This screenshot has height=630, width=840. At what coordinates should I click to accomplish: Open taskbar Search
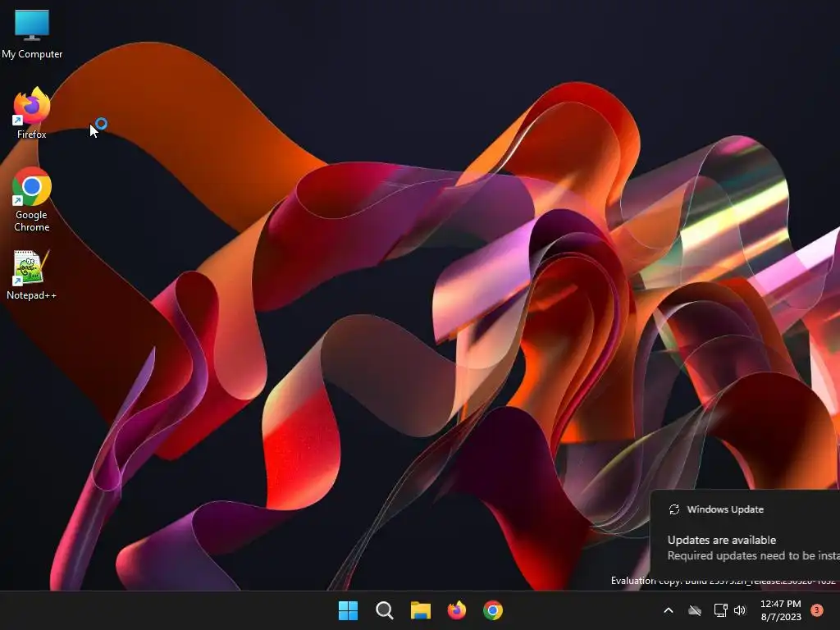pos(384,610)
